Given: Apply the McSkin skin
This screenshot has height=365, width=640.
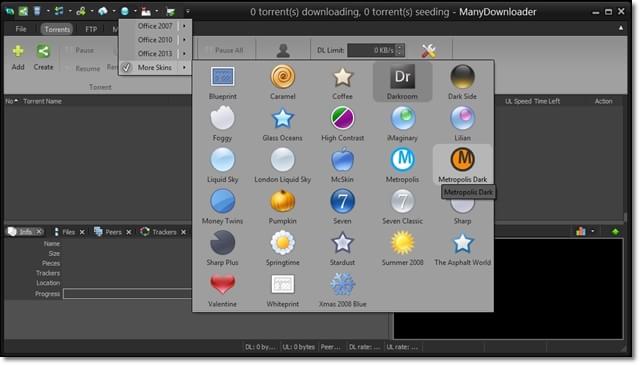Looking at the screenshot, I should pos(342,160).
